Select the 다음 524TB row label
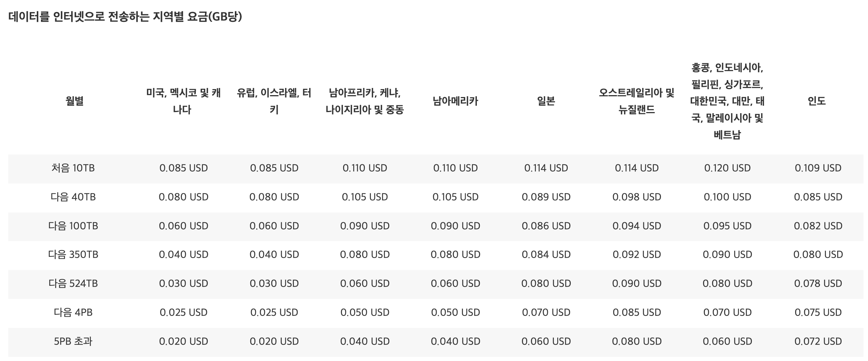868x361 pixels. pos(73,284)
